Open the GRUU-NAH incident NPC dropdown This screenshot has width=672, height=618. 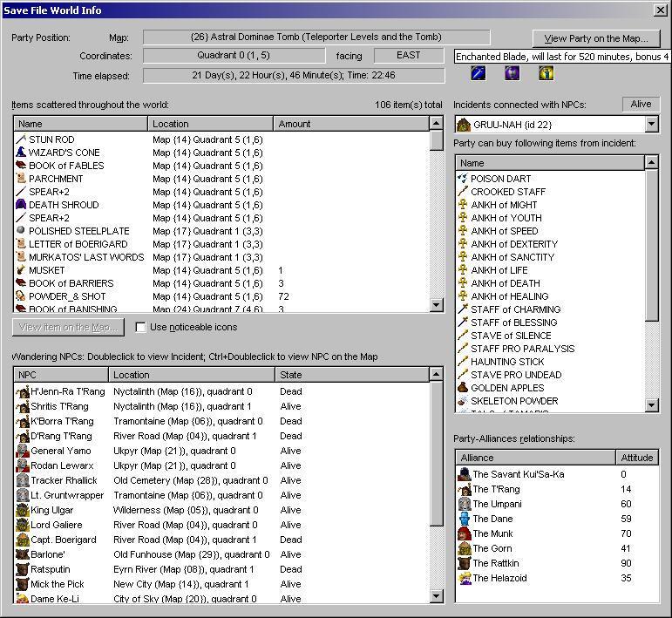point(651,125)
